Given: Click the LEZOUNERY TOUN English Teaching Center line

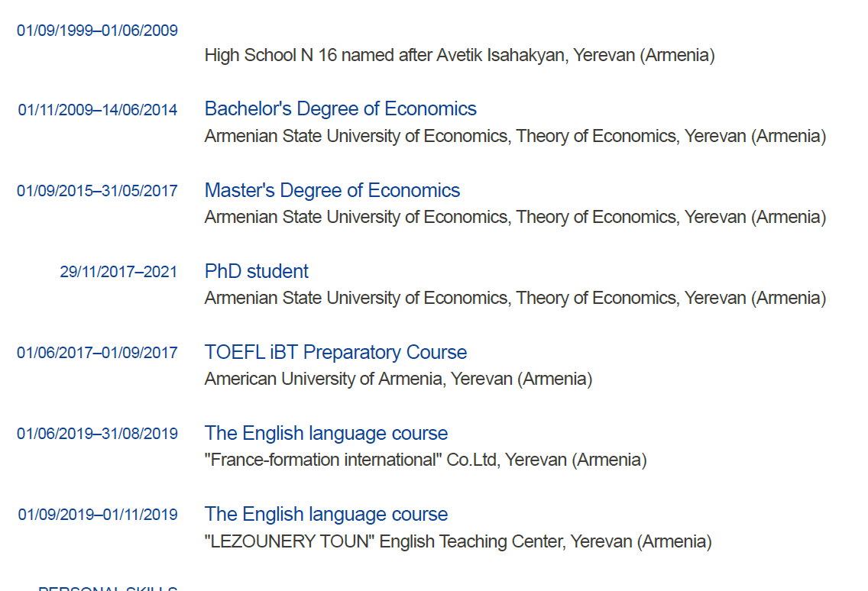Looking at the screenshot, I should (x=458, y=541).
